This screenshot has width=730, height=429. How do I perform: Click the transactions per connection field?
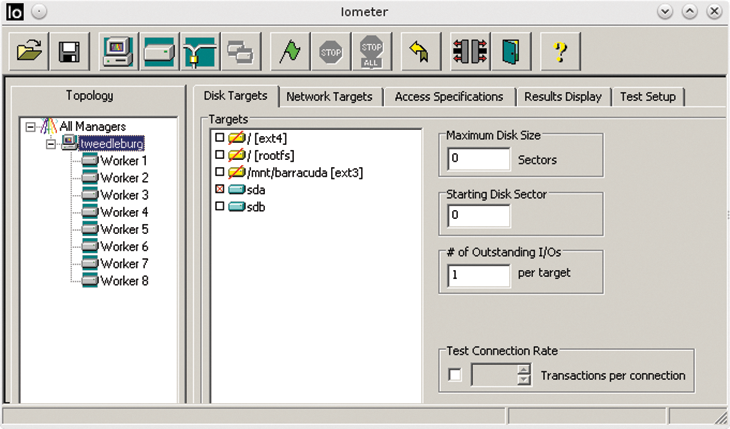[x=495, y=375]
